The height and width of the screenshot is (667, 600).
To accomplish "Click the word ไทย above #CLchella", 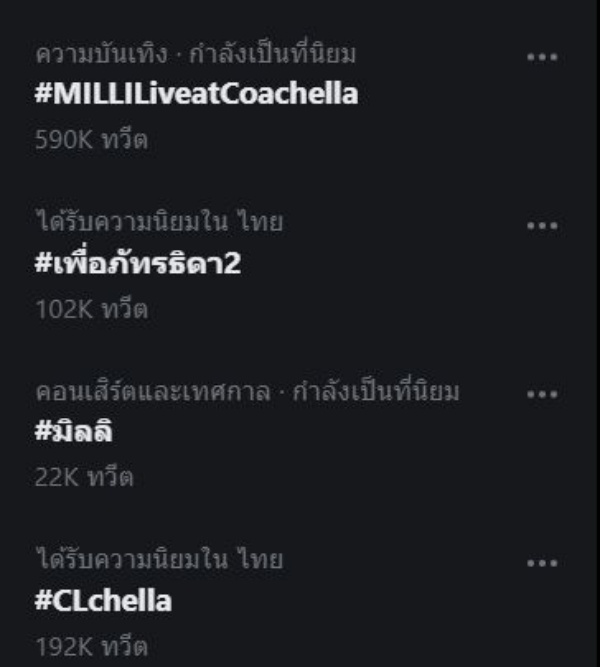I will point(260,560).
